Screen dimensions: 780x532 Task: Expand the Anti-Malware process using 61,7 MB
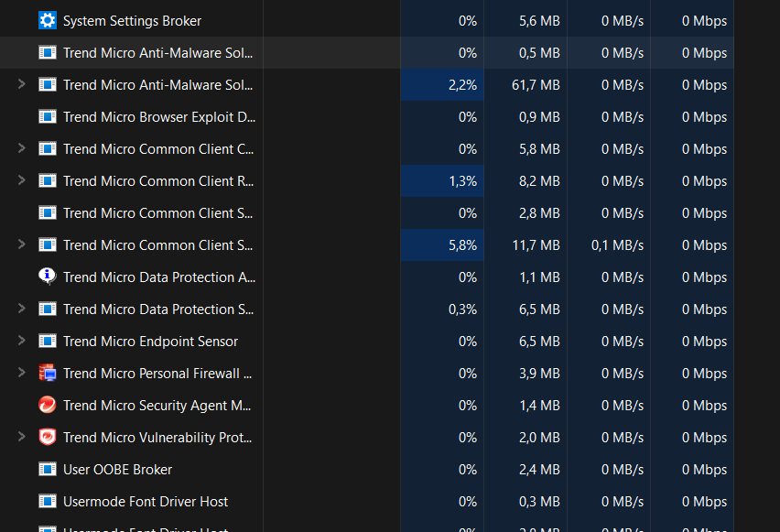click(22, 84)
